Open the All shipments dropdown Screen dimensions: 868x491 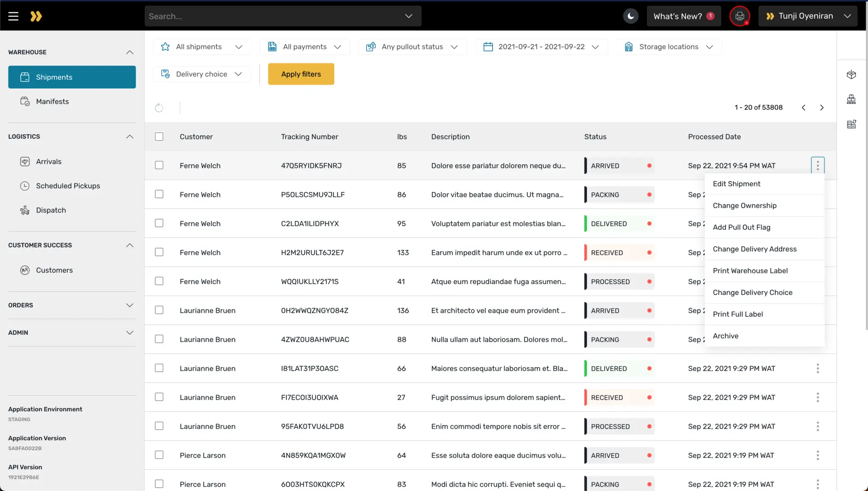pyautogui.click(x=202, y=47)
